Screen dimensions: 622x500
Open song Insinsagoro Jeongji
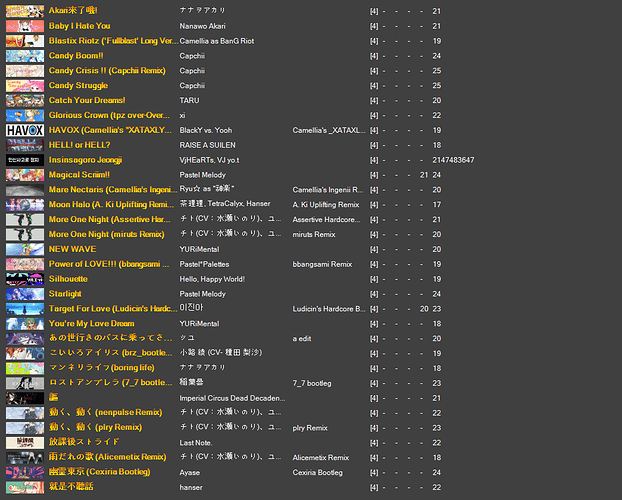point(85,160)
